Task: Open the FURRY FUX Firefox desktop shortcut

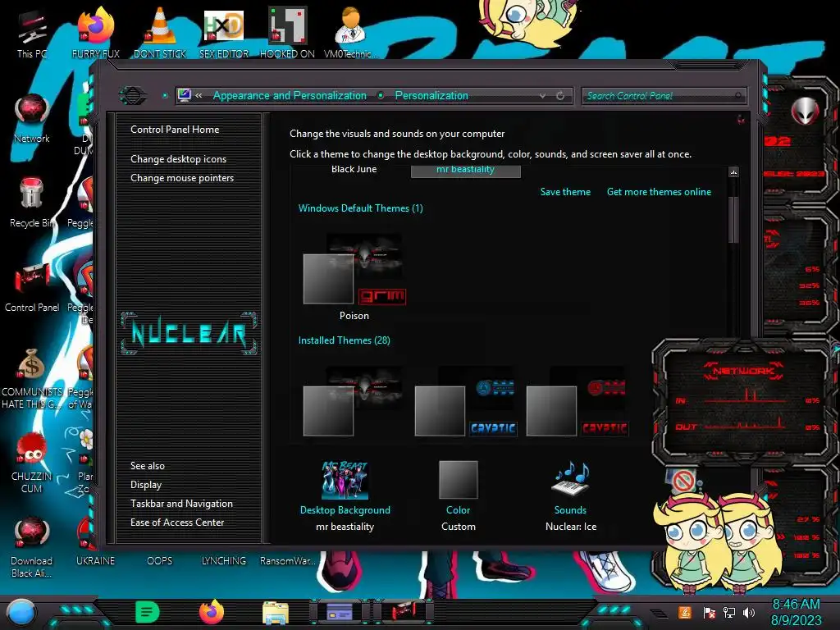Action: click(x=95, y=33)
